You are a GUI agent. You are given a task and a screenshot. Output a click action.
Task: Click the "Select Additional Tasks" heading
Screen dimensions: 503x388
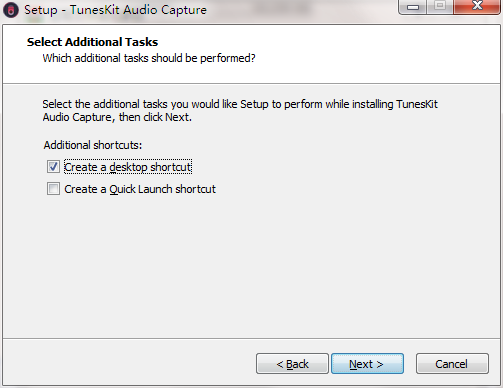[92, 42]
